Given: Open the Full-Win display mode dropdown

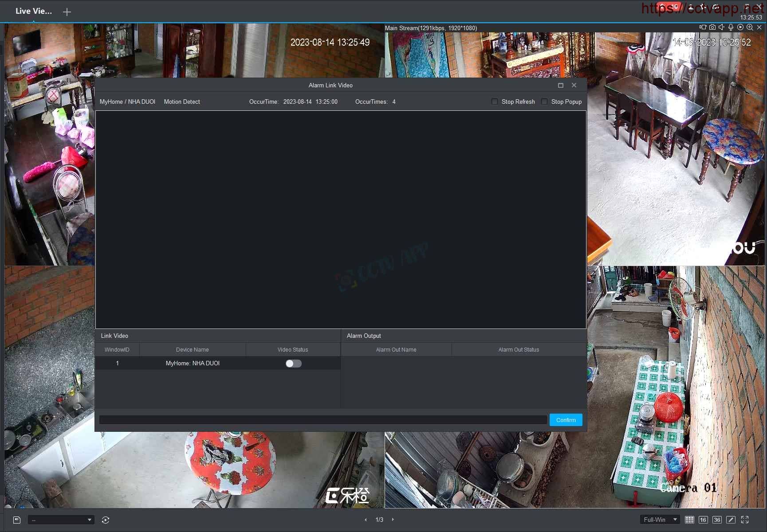Looking at the screenshot, I should [x=660, y=520].
